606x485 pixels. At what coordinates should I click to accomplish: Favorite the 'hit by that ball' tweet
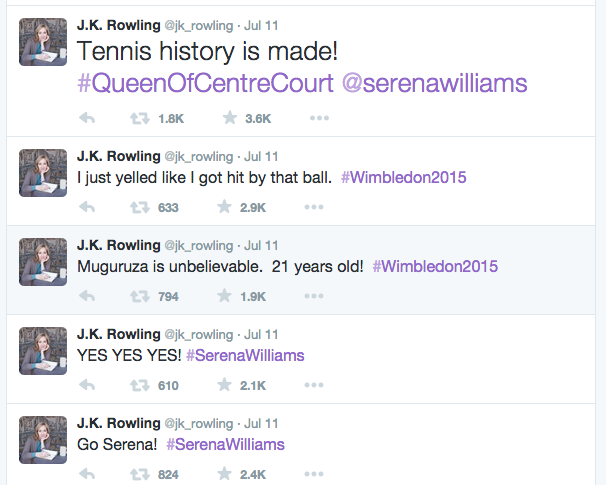point(225,207)
